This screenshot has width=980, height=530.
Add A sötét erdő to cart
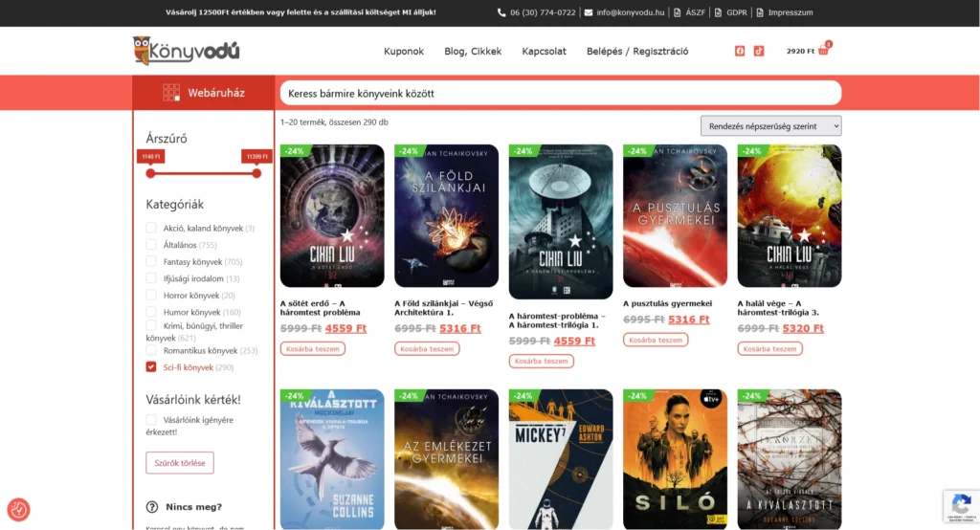313,349
